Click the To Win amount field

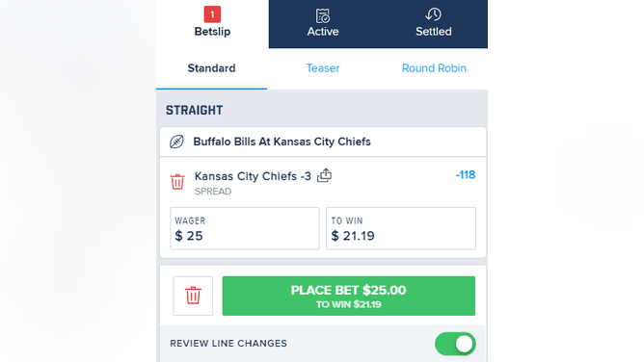point(401,228)
